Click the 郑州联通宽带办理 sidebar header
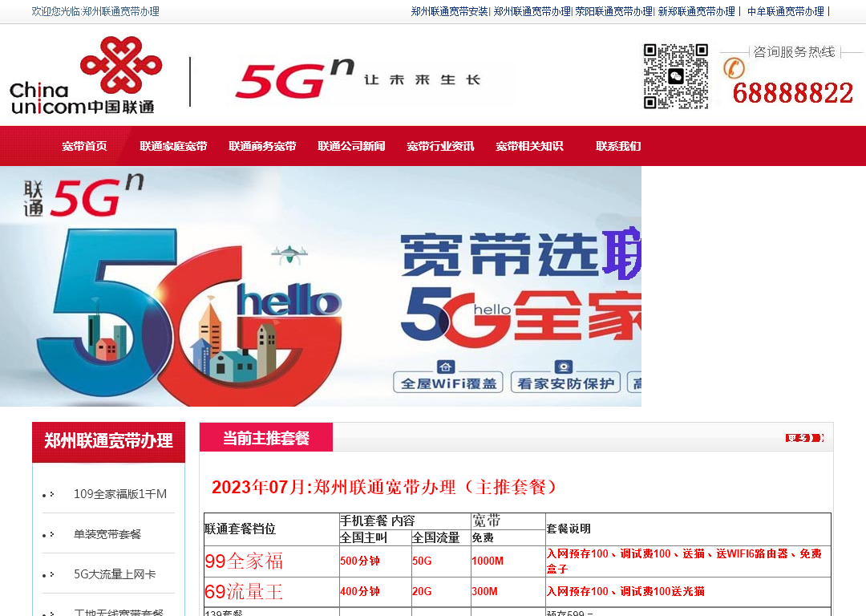Viewport: 866px width, 616px height. 108,441
